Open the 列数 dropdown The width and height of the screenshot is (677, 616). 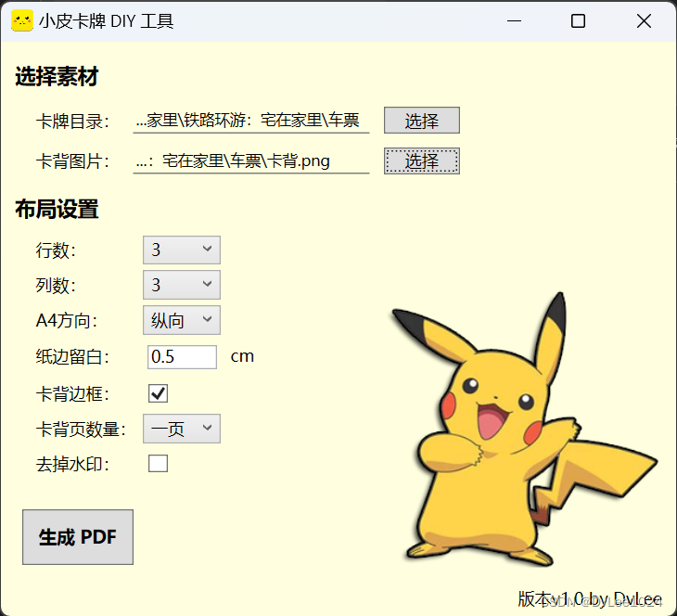click(182, 285)
